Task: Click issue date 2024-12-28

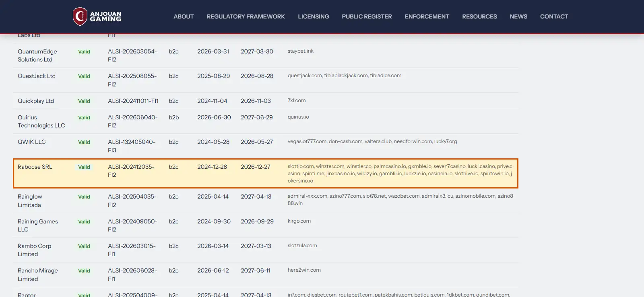Action: (x=212, y=167)
